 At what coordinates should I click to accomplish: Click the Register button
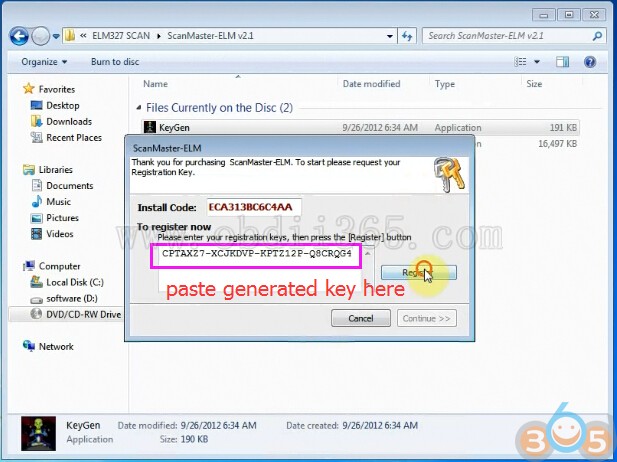(x=419, y=272)
